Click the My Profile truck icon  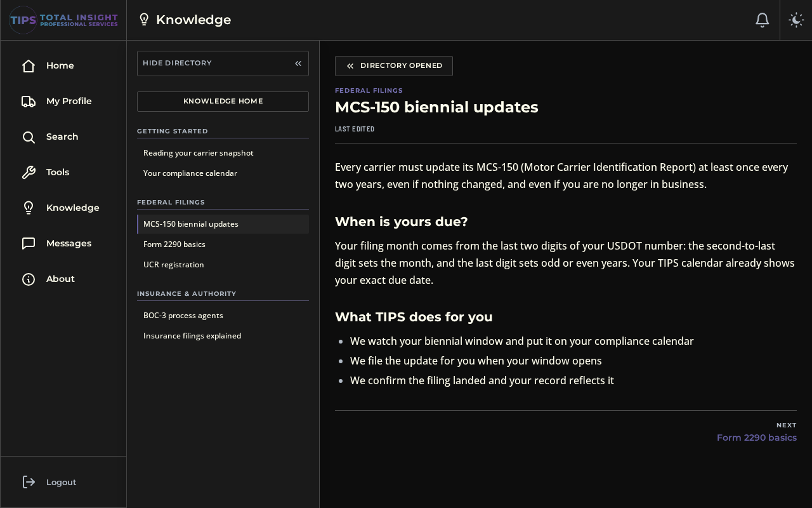[x=29, y=101]
